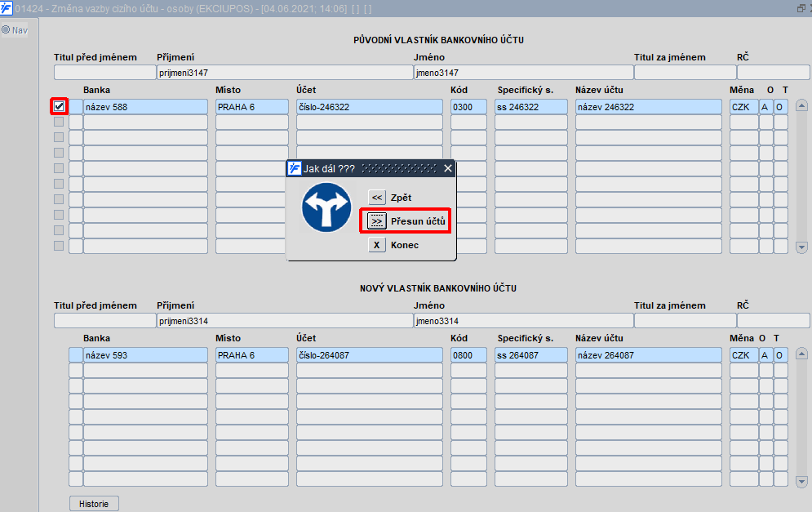The image size is (812, 512).
Task: Click the CZK currency field in název 588 row
Action: [743, 107]
